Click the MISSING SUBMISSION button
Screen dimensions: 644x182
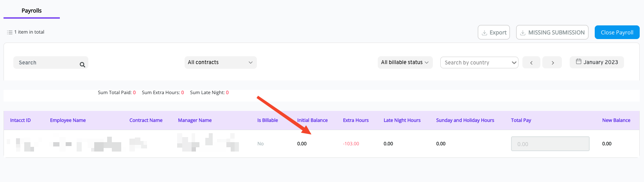tap(552, 32)
